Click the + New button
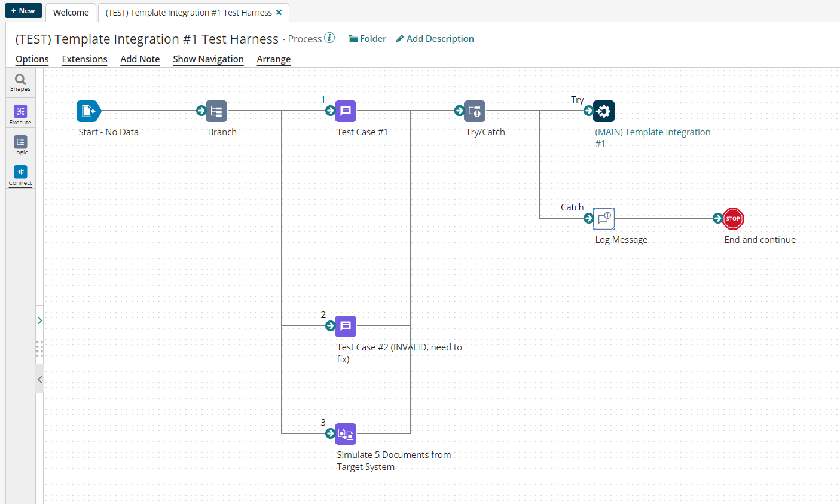 pyautogui.click(x=23, y=11)
